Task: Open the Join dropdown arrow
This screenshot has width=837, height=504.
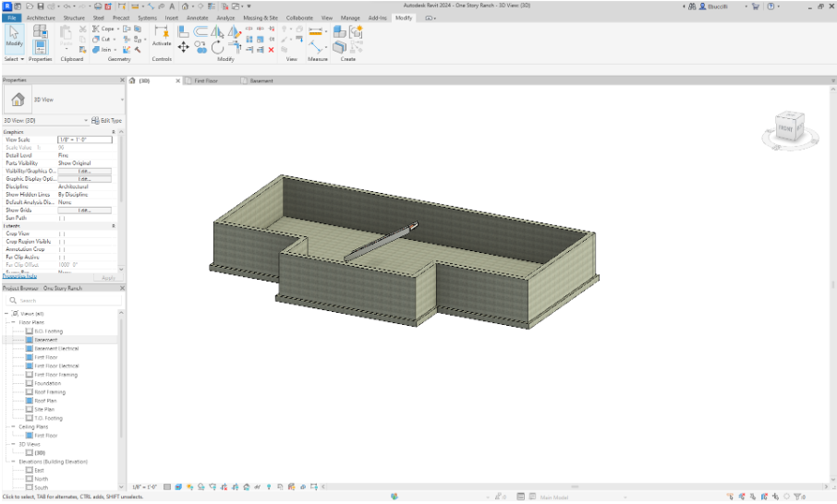Action: point(115,50)
